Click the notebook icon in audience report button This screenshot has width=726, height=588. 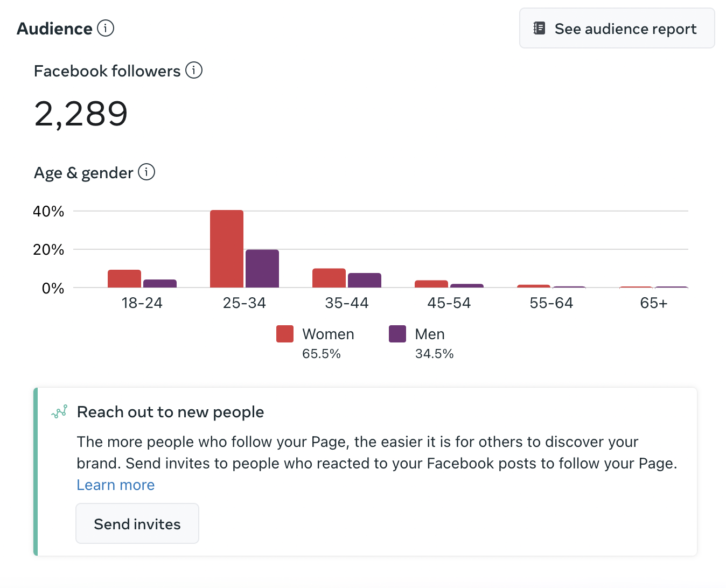point(539,28)
